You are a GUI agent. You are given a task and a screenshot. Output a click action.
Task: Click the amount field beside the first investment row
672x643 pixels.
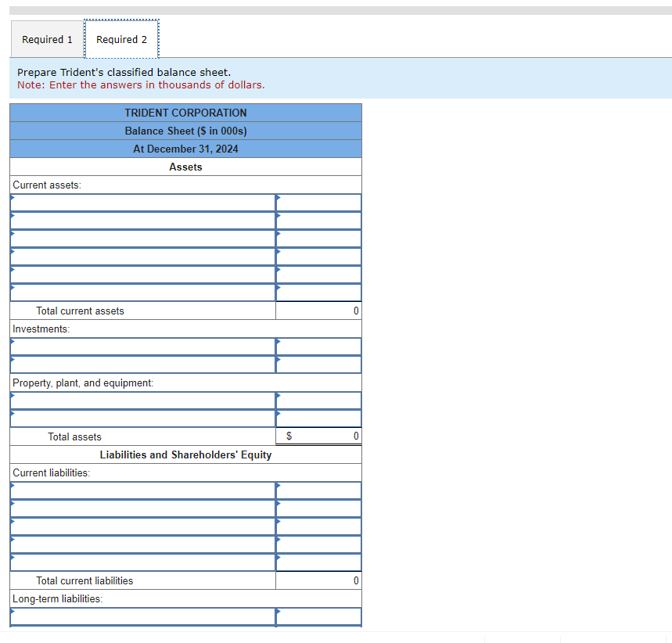coord(318,346)
